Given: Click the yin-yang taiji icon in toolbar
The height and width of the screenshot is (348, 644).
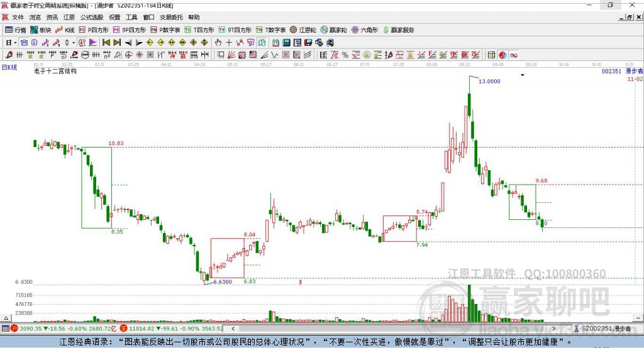Looking at the screenshot, I should tap(502, 55).
